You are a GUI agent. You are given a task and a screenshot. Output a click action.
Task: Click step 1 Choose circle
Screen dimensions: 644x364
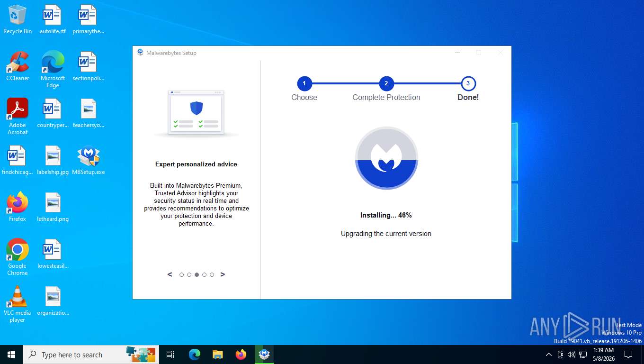[304, 84]
